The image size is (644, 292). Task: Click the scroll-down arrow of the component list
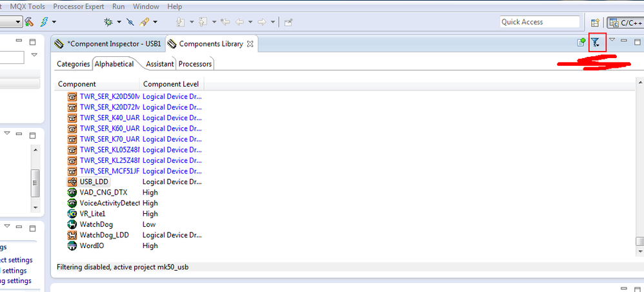(x=640, y=251)
